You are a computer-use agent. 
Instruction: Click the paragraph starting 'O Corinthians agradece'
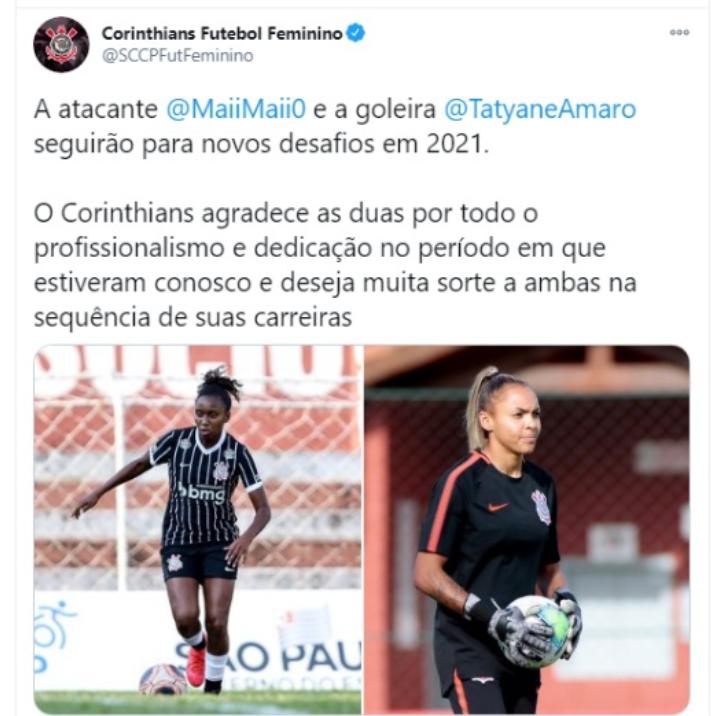pos(335,265)
